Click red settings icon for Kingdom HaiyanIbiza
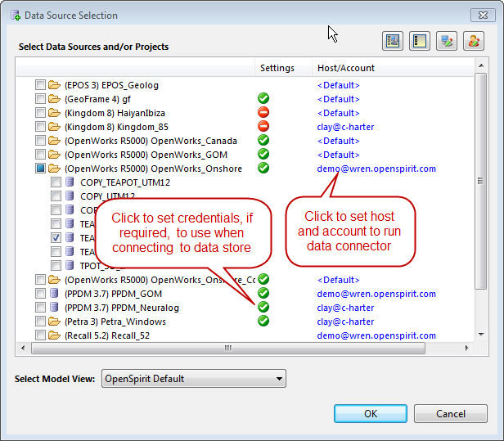Viewport: 504px width, 441px height. [263, 112]
